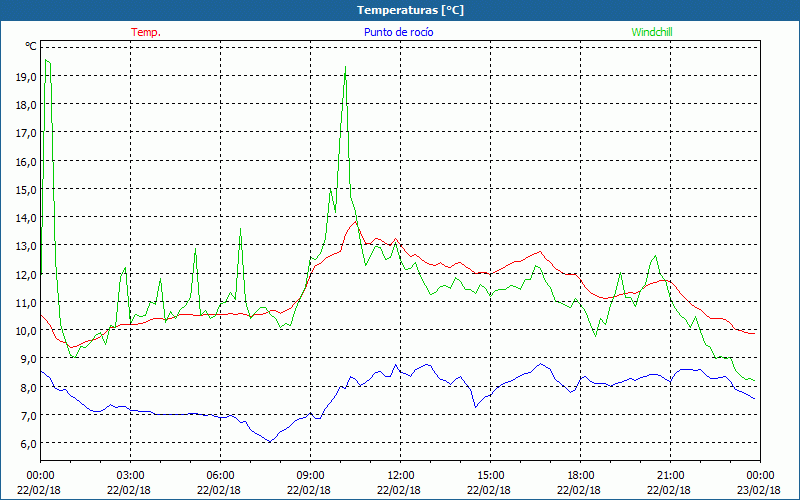Click the '06:00' time axis label

click(x=220, y=476)
